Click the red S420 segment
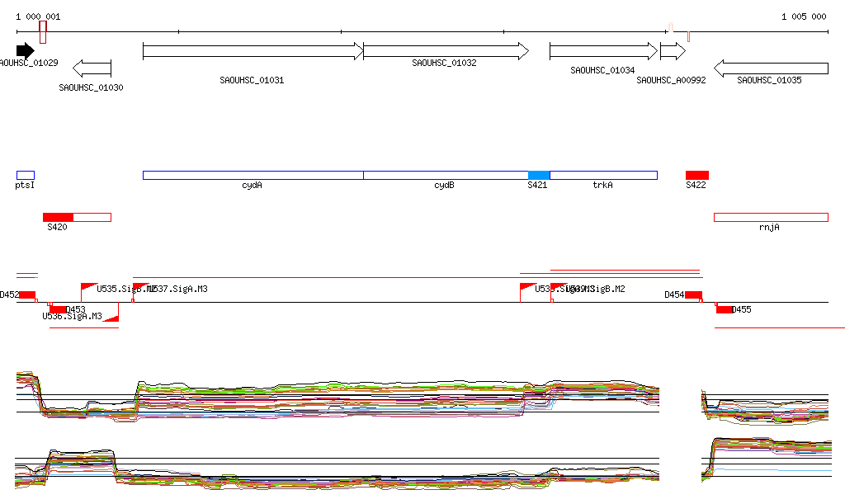Viewport: 845px width, 504px height. 59,217
